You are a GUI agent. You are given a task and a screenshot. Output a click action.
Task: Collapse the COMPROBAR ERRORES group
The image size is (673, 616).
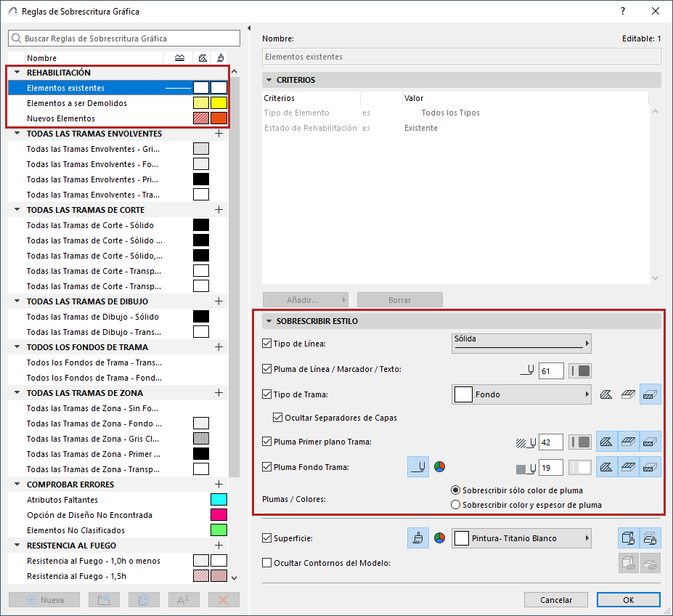(17, 484)
